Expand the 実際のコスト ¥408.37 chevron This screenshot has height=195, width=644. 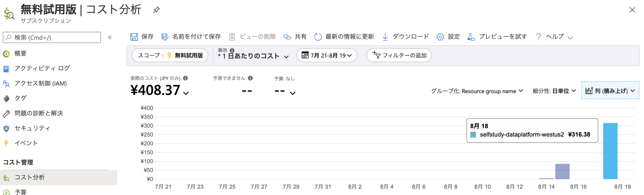pyautogui.click(x=186, y=93)
